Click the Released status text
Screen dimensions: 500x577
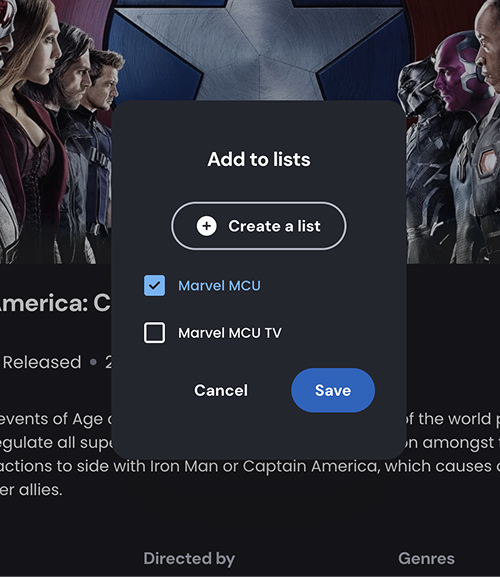[42, 362]
